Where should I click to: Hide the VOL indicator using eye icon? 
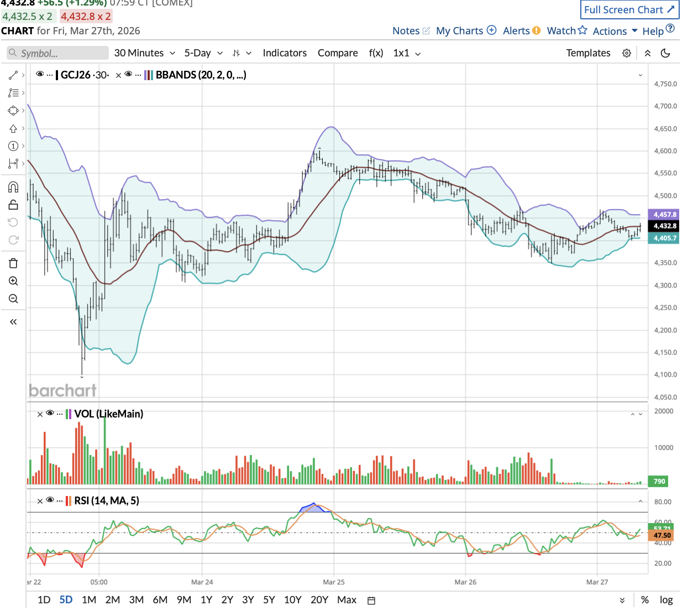(50, 413)
